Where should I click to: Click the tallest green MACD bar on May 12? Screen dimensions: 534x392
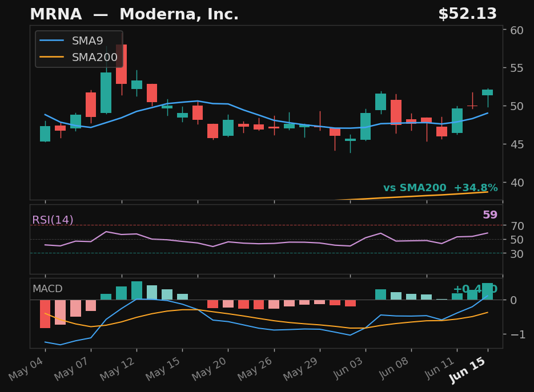point(137,290)
